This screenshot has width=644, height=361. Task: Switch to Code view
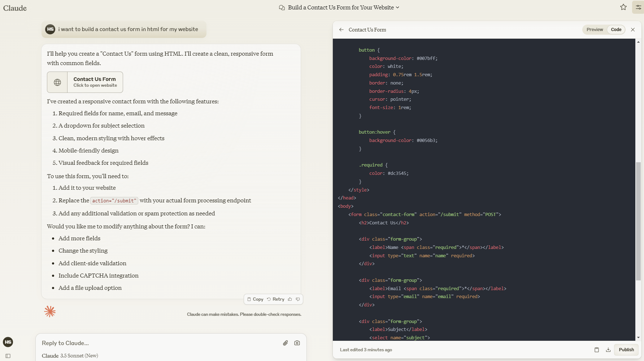(616, 30)
